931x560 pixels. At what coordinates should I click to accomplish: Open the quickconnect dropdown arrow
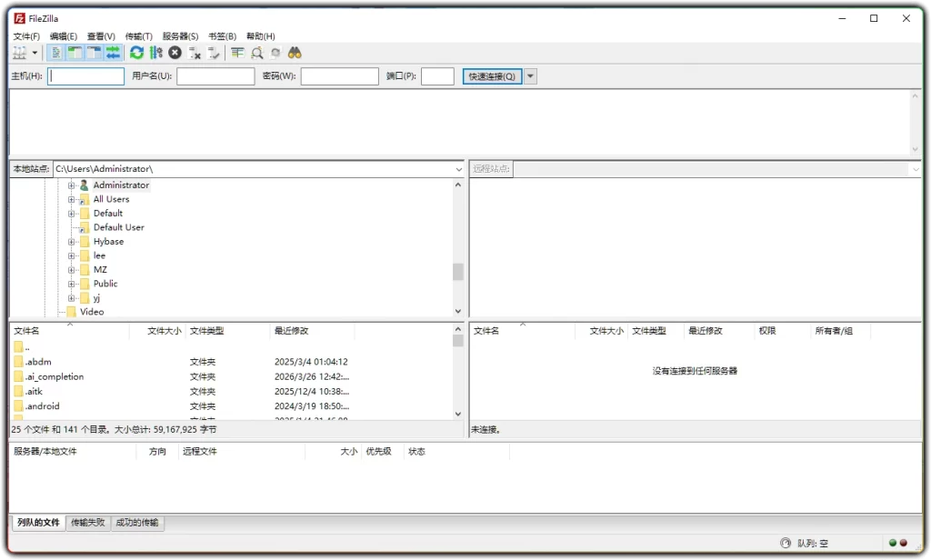pos(530,75)
